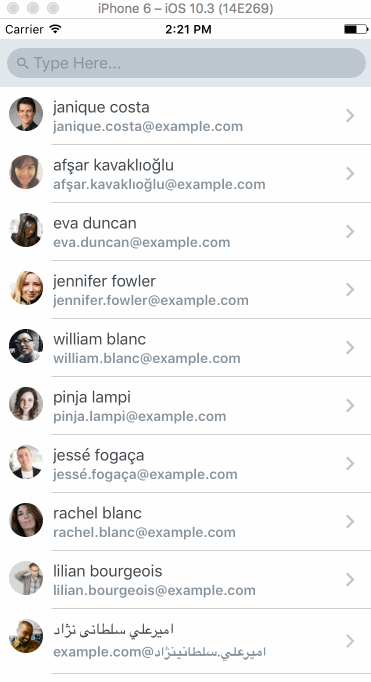The width and height of the screenshot is (371, 682).
Task: Select the jessé fogaça contact name
Action: (x=99, y=455)
